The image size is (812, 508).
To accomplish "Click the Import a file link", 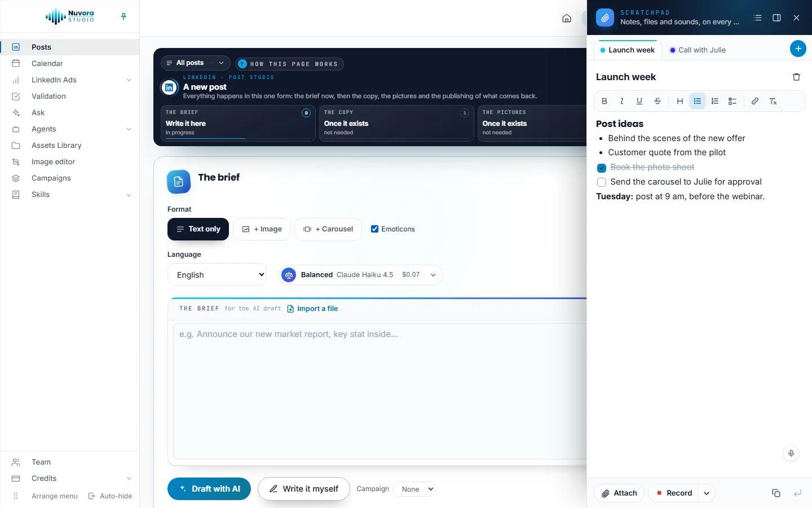I will click(312, 309).
